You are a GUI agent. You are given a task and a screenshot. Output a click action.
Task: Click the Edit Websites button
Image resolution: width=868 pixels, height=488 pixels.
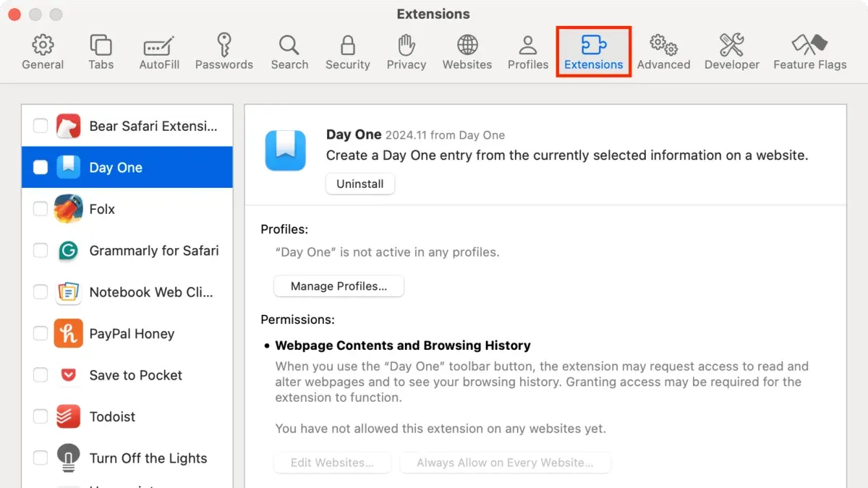(333, 463)
